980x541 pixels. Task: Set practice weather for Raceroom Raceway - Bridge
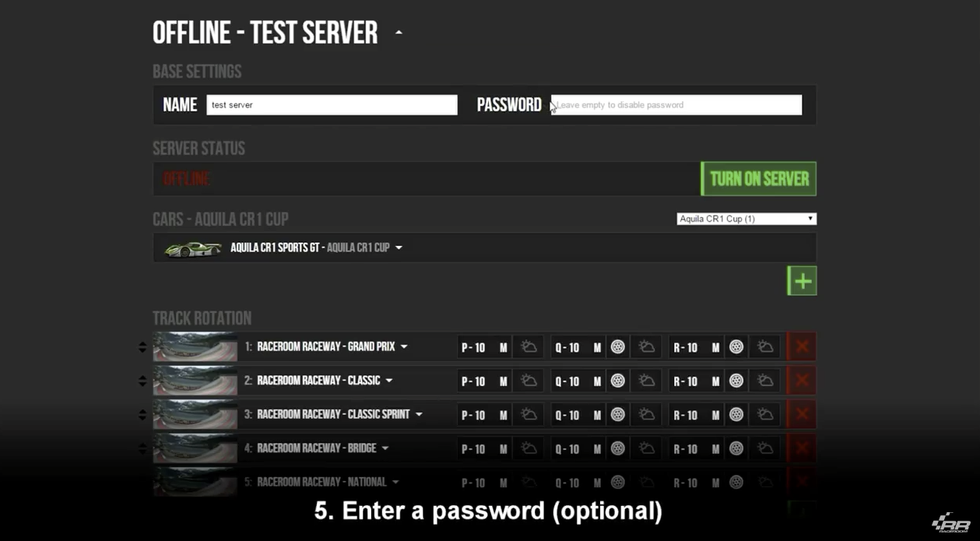[529, 448]
